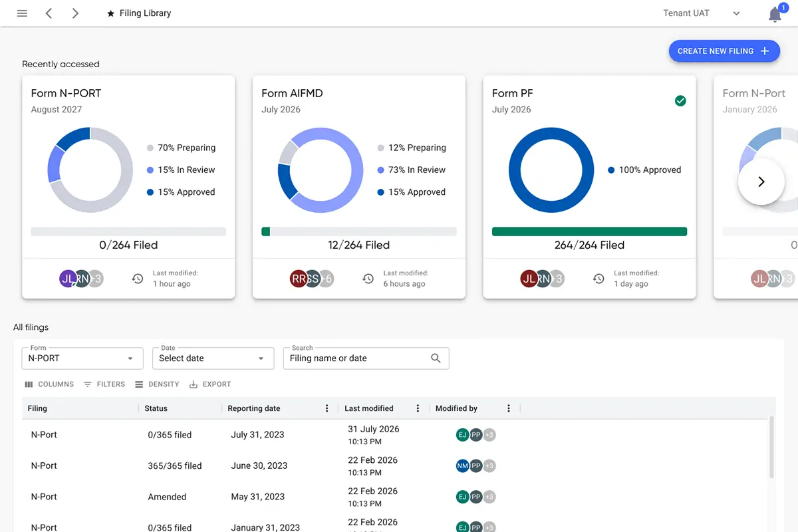Click the Export toolbar option
This screenshot has width=798, height=532.
[x=210, y=384]
